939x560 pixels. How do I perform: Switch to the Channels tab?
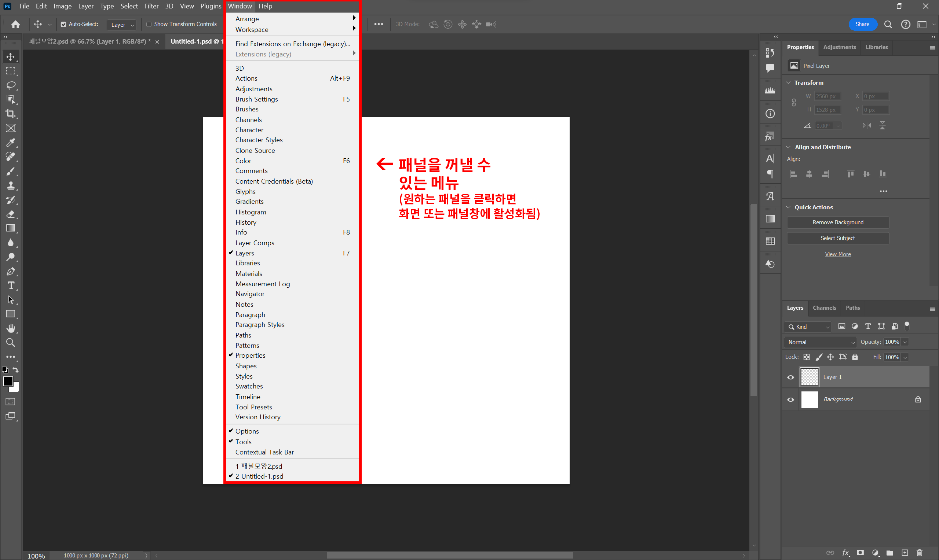click(x=824, y=308)
